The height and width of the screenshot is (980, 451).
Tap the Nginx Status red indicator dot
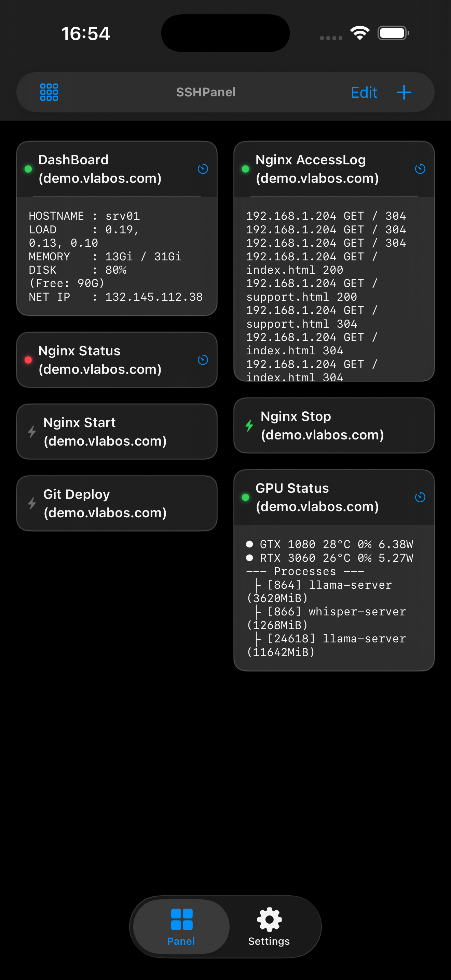coord(28,360)
